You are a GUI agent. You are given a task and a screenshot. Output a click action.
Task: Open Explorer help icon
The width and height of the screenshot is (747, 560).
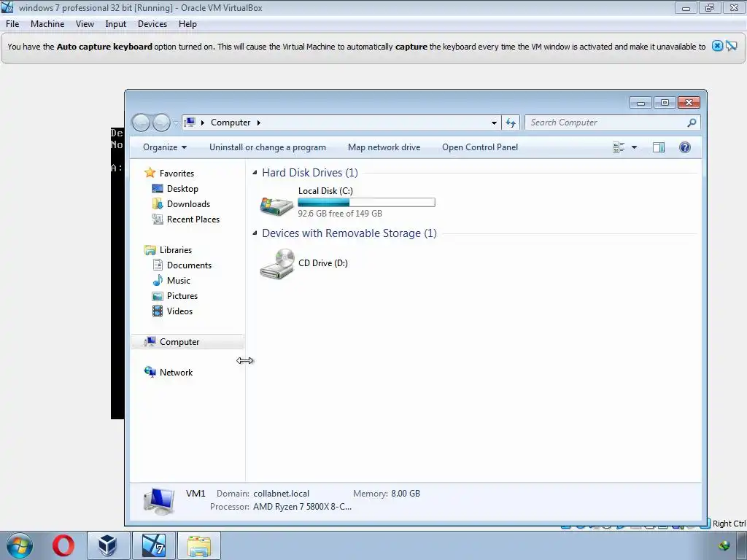[684, 147]
